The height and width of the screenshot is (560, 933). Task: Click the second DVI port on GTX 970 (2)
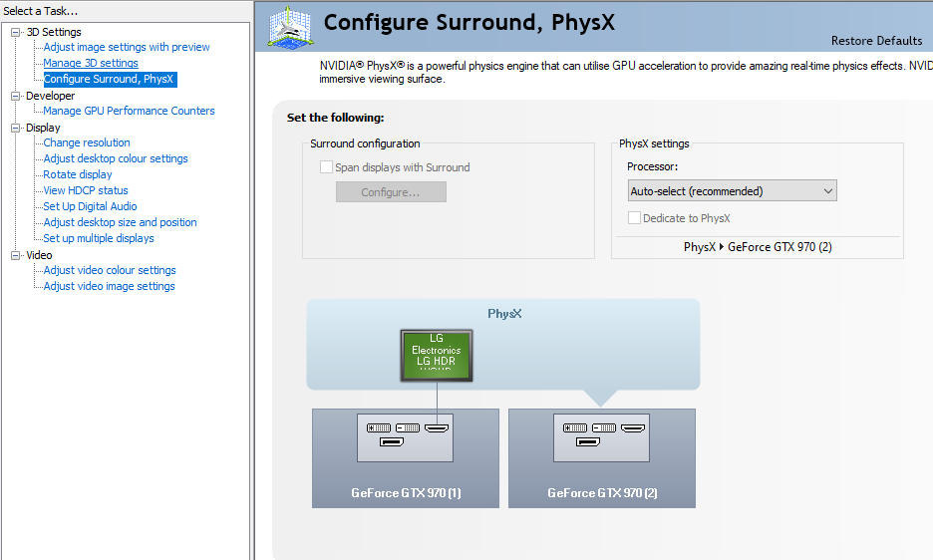tap(604, 427)
